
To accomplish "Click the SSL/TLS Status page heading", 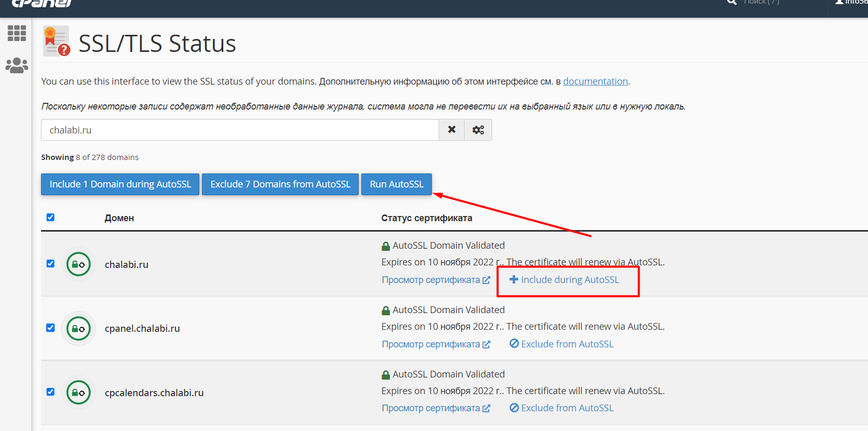I will click(157, 44).
